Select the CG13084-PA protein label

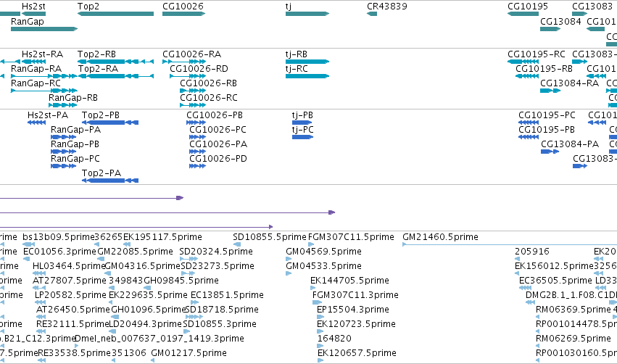point(570,144)
